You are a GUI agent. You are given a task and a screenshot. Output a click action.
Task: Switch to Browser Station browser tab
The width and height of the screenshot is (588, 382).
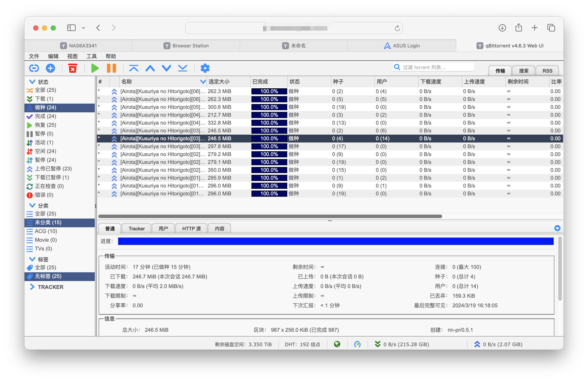click(186, 46)
